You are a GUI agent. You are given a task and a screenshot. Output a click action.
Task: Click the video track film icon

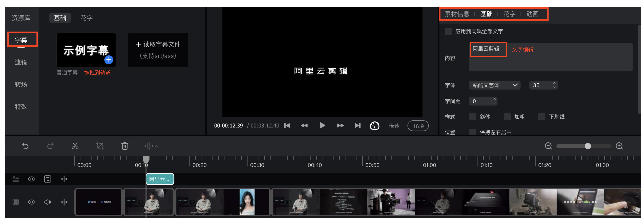pos(16,202)
